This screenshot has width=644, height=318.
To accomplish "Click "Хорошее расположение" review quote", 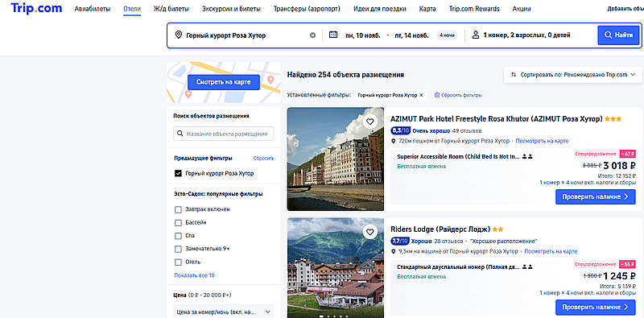I will click(503, 242).
